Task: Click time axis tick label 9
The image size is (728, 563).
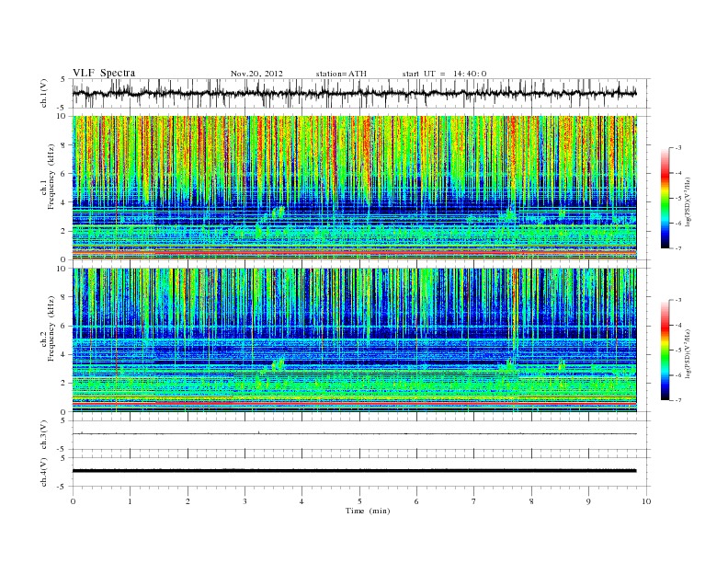Action: (588, 501)
